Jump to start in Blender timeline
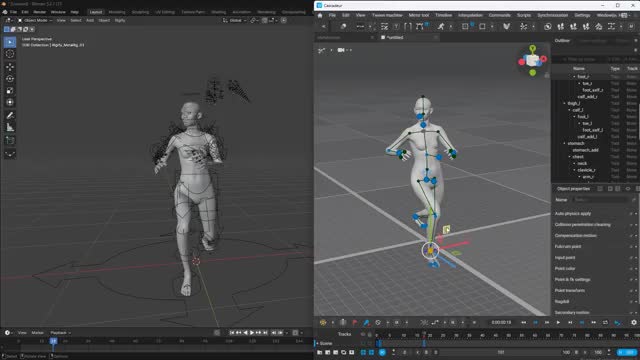Image resolution: width=640 pixels, height=360 pixels. click(232, 333)
